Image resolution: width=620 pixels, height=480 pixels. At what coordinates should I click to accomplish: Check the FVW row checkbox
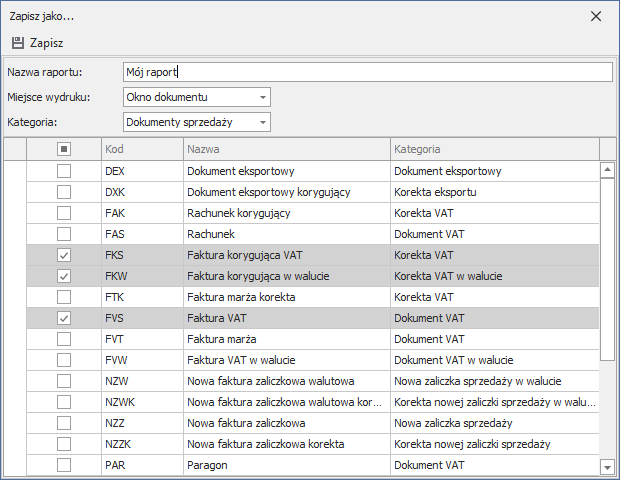click(64, 360)
